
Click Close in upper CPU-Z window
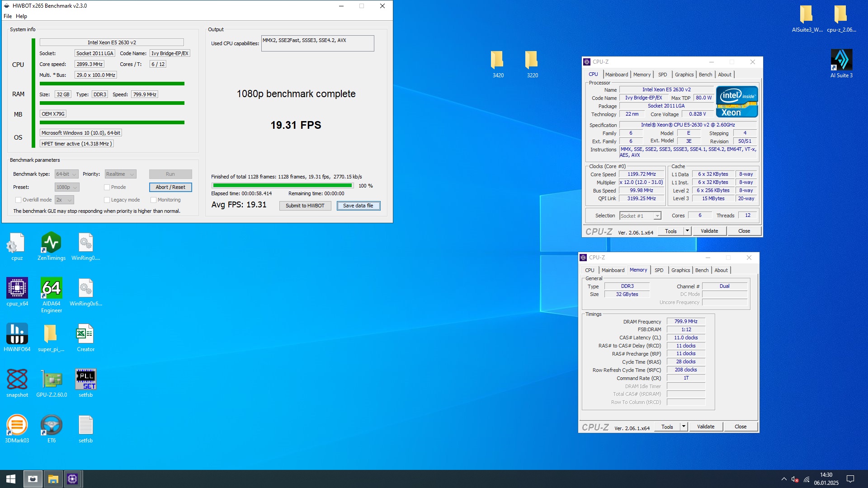[x=744, y=231]
